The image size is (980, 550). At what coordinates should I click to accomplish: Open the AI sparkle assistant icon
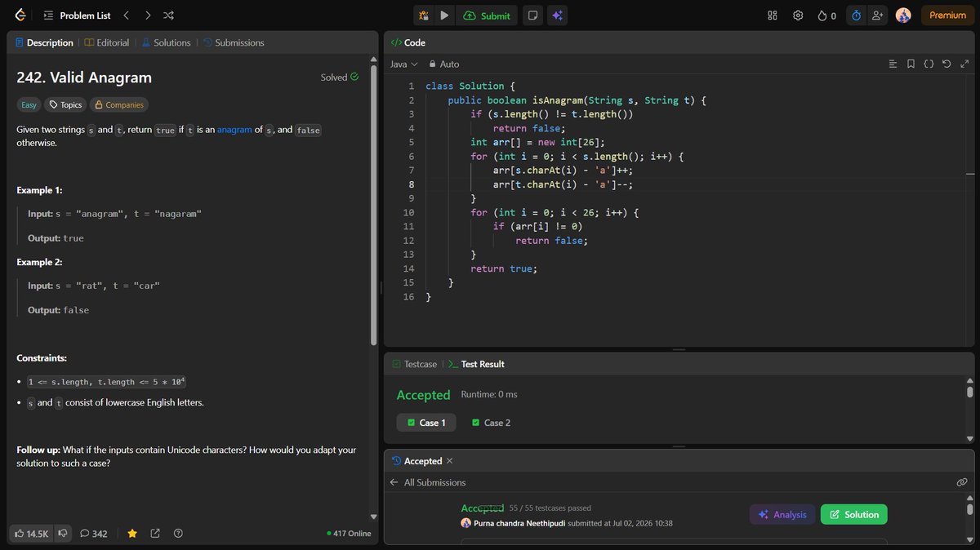pos(557,16)
